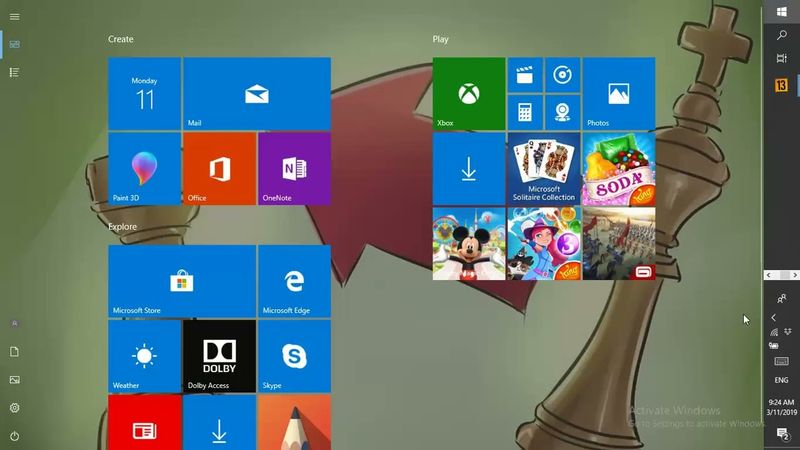Switch to Pinned tiles view
800x450 pixels.
point(15,44)
